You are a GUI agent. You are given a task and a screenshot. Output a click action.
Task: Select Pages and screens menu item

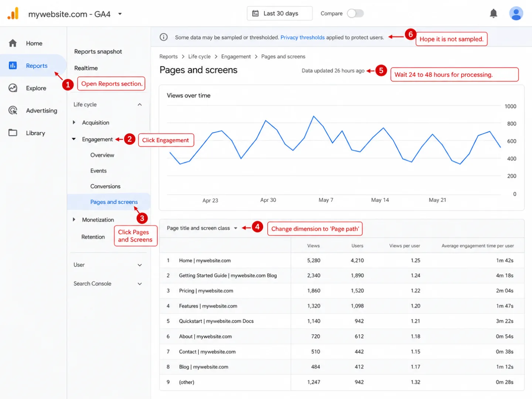click(x=109, y=202)
